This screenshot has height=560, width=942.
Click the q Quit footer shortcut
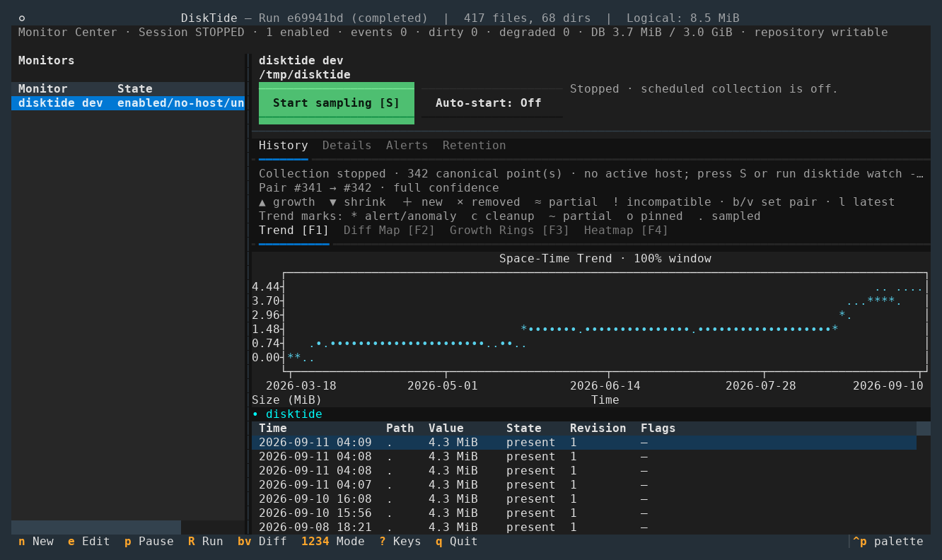point(457,542)
